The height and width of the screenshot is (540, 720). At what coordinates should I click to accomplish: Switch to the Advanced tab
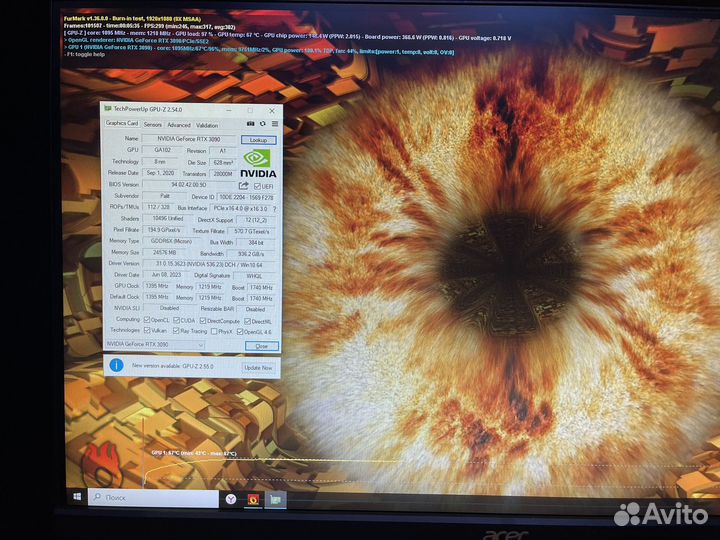(x=179, y=125)
